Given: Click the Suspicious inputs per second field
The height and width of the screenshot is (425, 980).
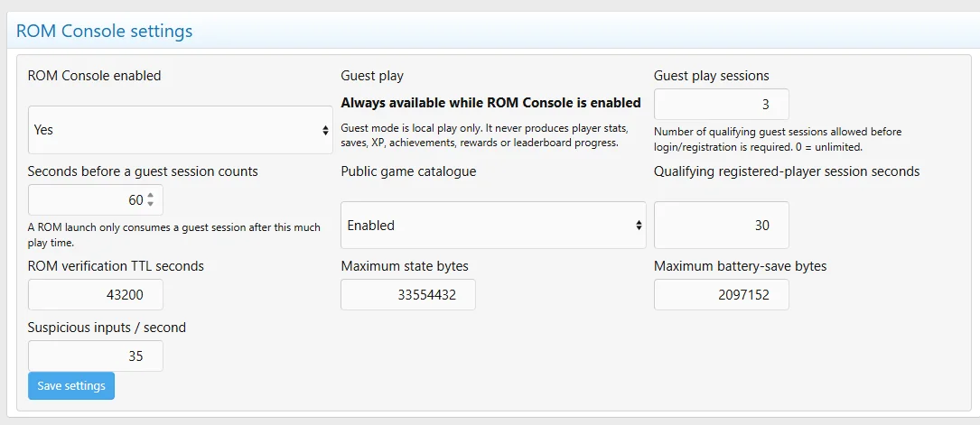Looking at the screenshot, I should [x=96, y=356].
